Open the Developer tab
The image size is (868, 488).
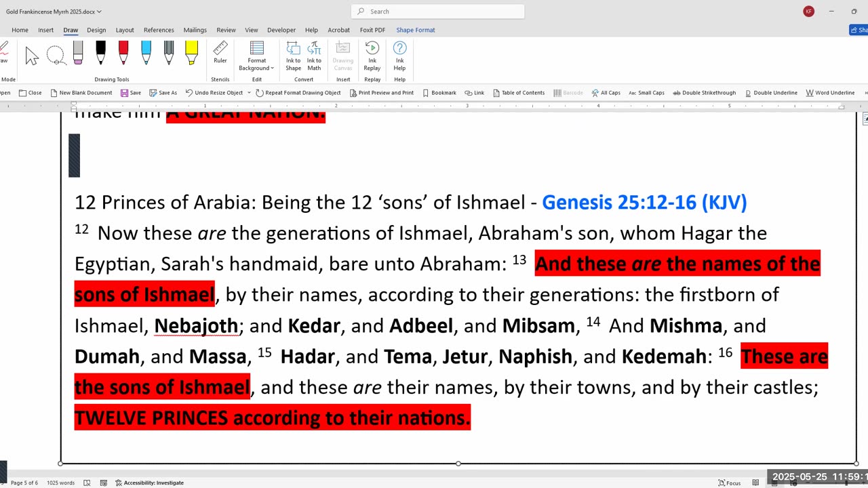(281, 30)
